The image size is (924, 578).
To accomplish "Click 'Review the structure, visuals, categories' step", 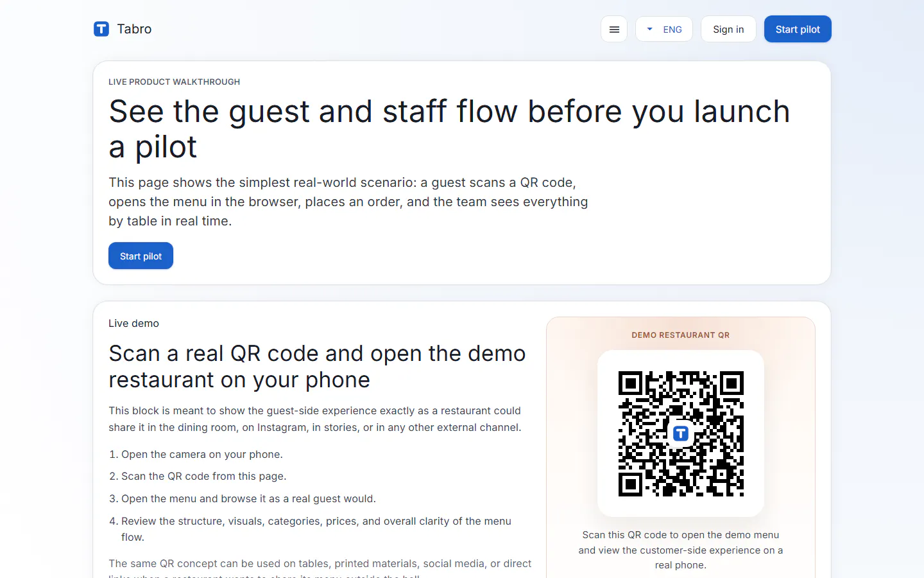I will click(316, 529).
